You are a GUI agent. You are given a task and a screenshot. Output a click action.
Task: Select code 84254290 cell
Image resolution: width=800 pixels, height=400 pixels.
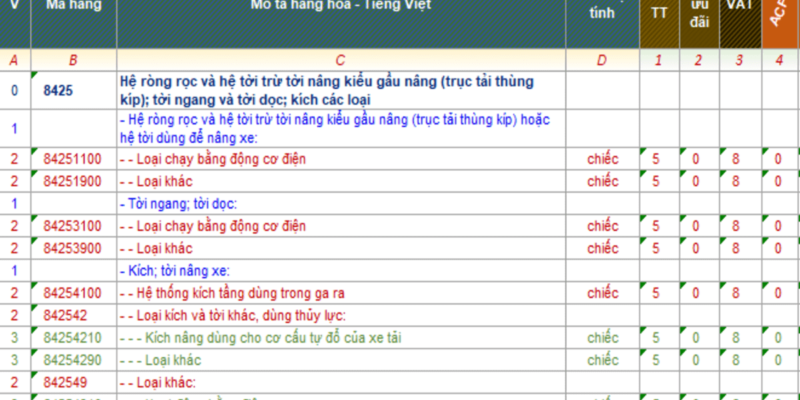pos(72,360)
